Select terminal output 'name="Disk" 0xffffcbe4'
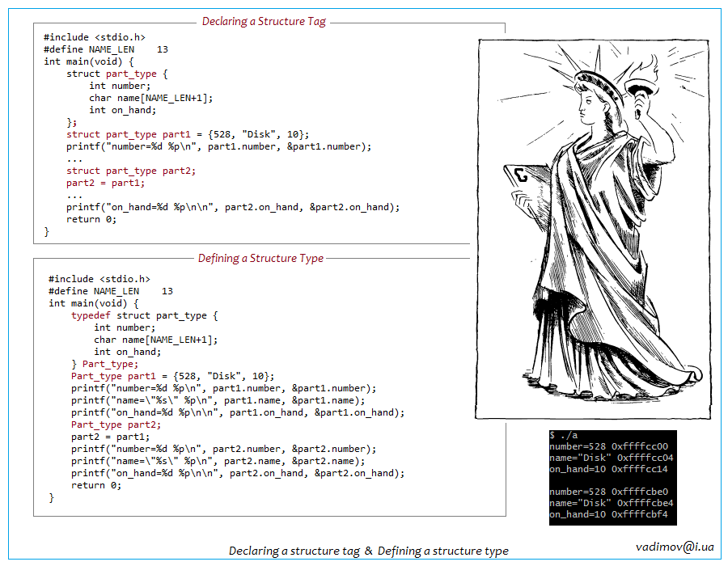The image size is (728, 566). tap(612, 503)
